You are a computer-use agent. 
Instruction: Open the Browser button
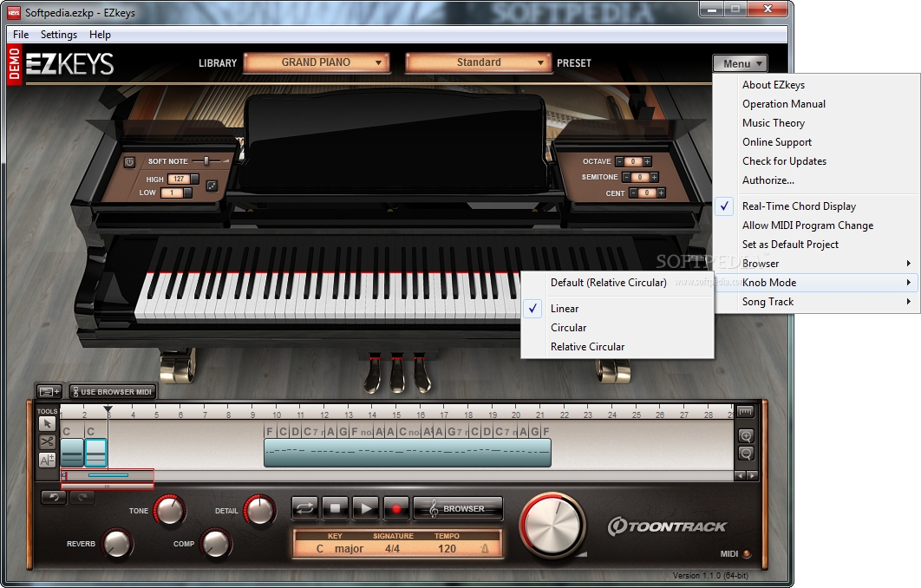[458, 508]
